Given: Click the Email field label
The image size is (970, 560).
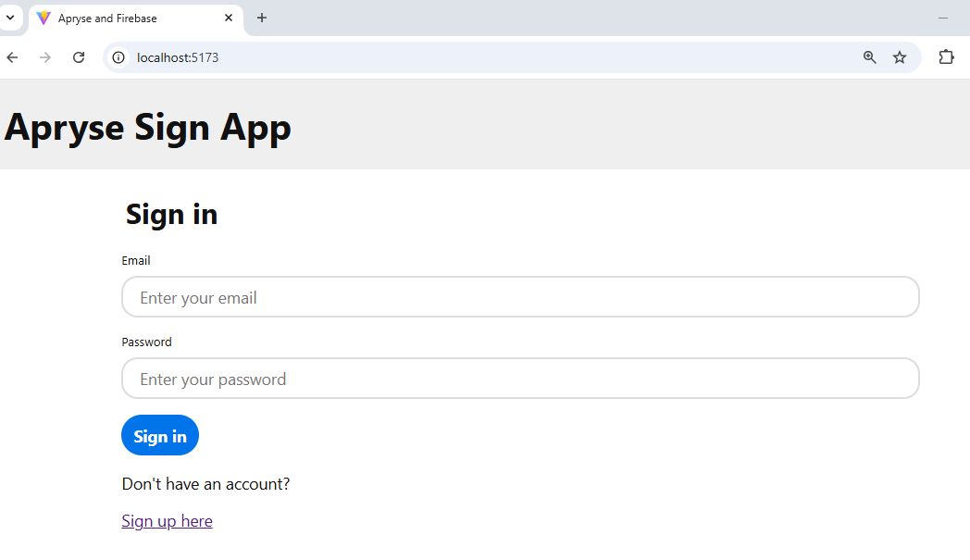Looking at the screenshot, I should [136, 260].
